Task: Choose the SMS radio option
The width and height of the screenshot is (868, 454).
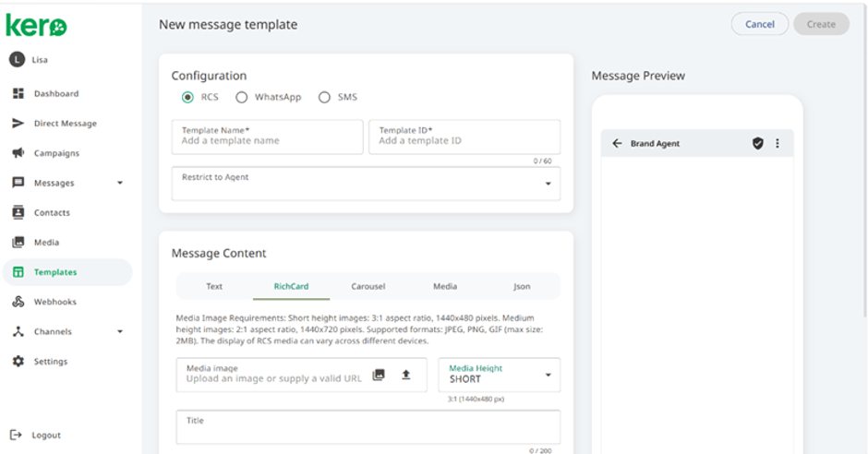Action: click(324, 97)
